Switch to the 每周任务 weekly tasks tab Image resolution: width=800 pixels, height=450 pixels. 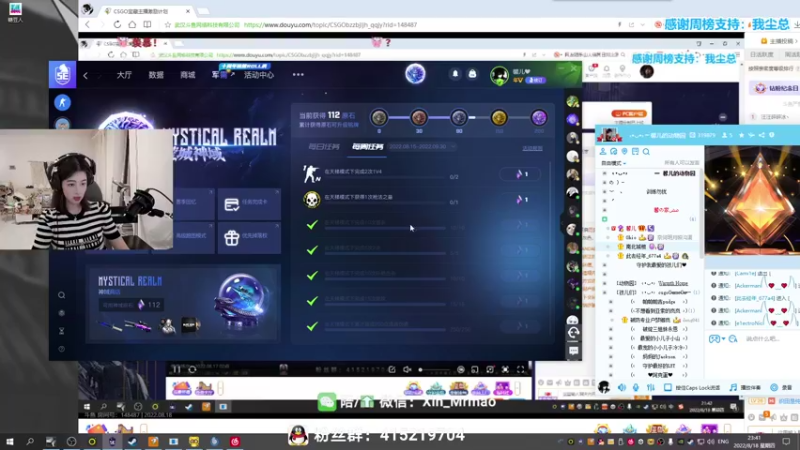click(x=367, y=147)
